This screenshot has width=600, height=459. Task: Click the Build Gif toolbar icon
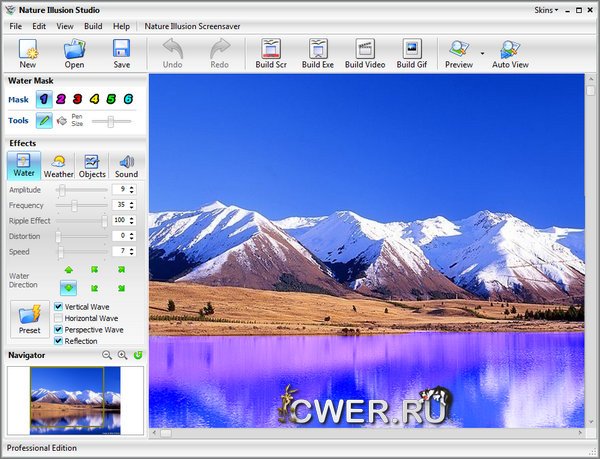tap(411, 51)
